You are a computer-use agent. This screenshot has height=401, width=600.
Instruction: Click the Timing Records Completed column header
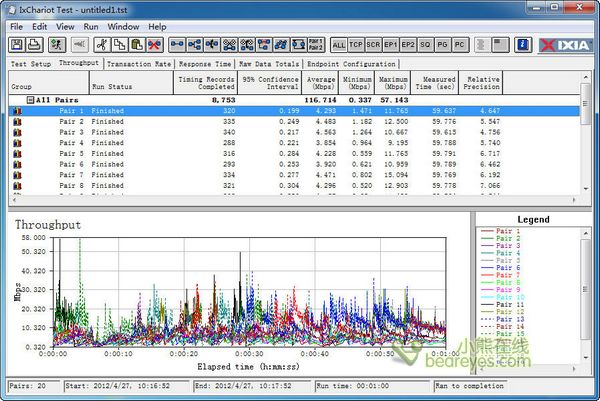(205, 83)
